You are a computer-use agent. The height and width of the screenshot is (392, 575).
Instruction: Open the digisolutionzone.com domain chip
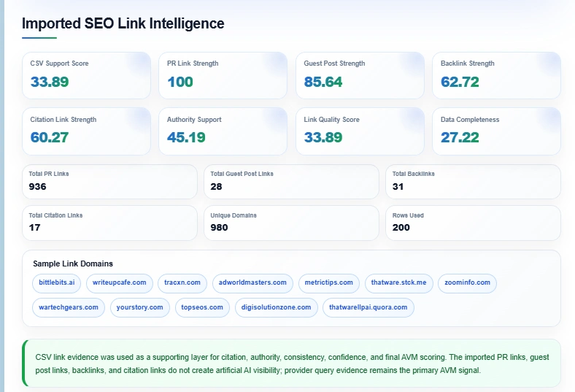pos(276,307)
